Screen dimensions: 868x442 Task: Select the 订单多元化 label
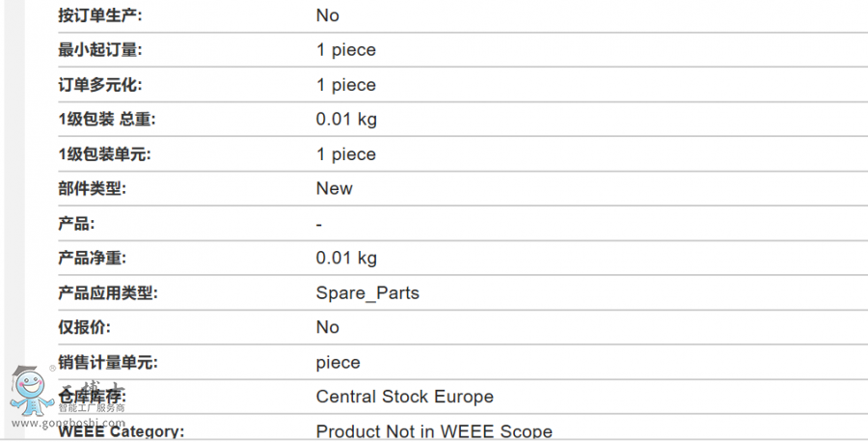100,85
